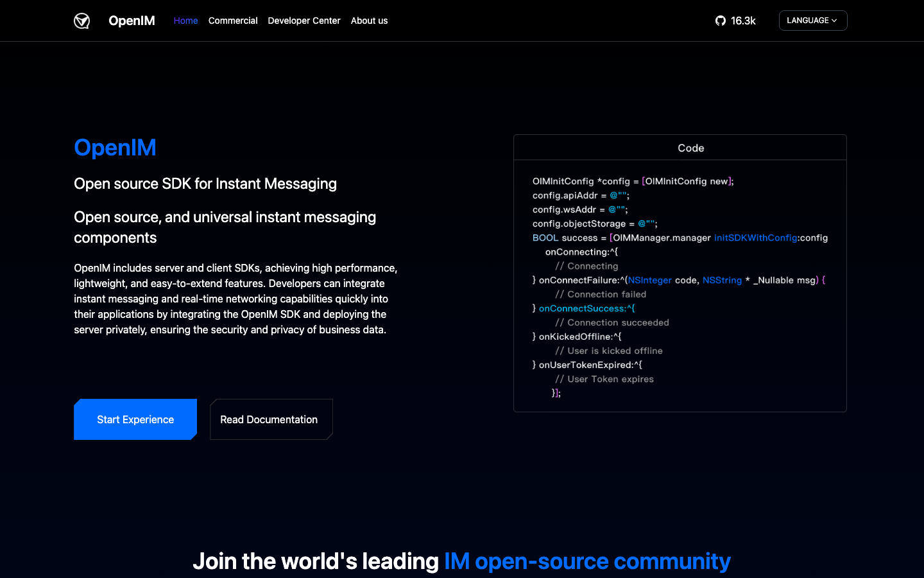Click the Start Experience button
Viewport: 924px width, 578px height.
(135, 419)
